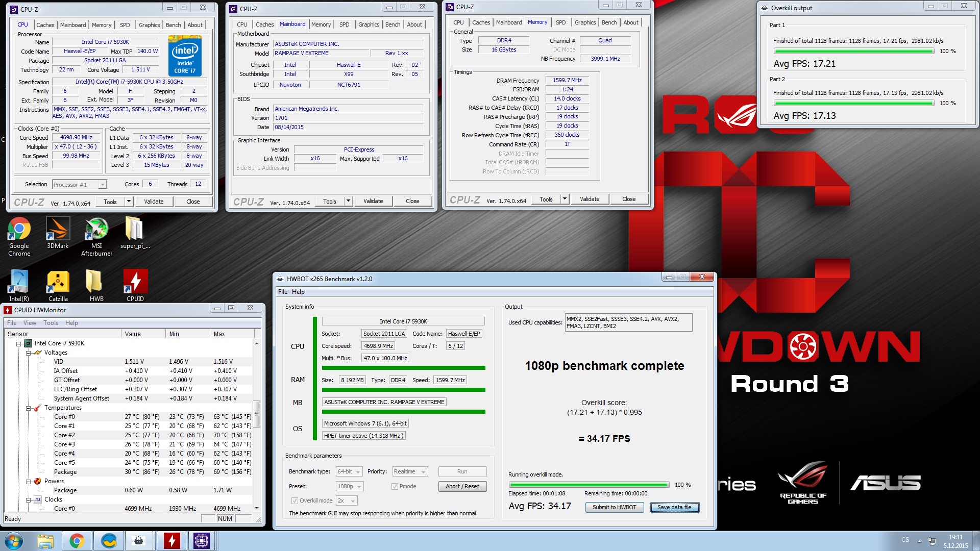Open the HWB folder on the desktop
980x551 pixels.
coord(96,286)
